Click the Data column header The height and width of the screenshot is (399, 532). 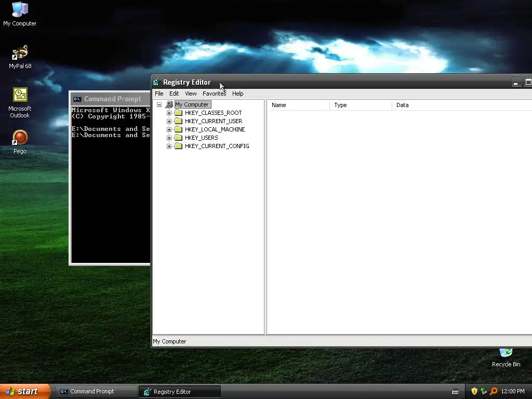462,105
